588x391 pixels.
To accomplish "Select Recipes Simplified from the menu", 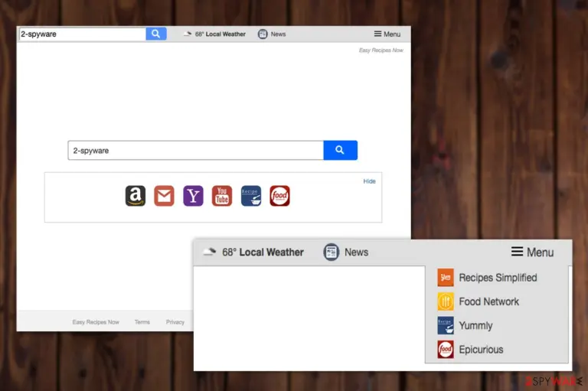I will (x=498, y=278).
